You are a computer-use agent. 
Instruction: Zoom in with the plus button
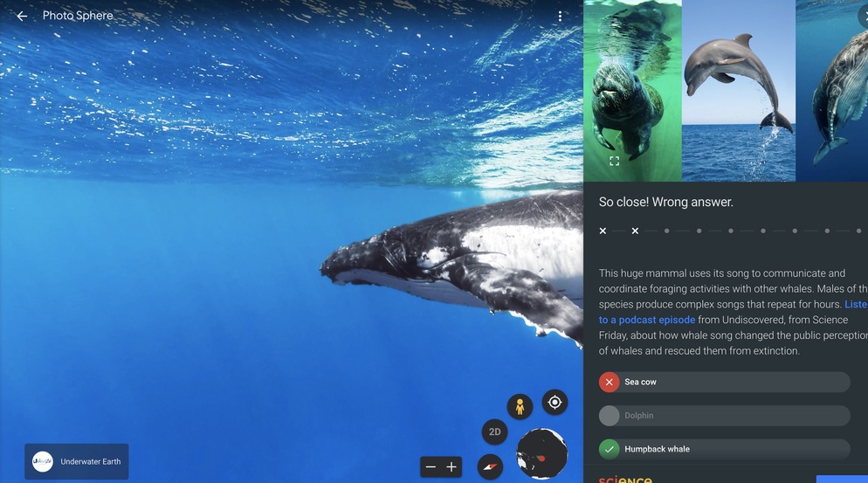(x=451, y=467)
